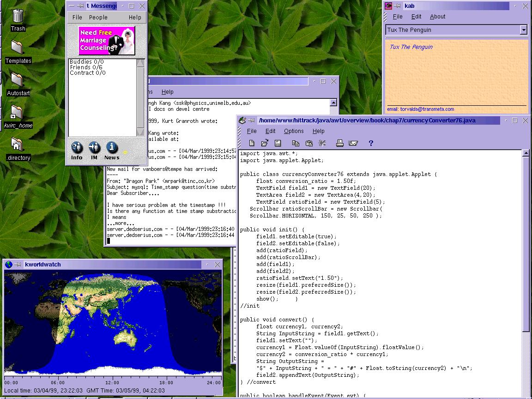Open Messenger window menu via dash icon

[x=71, y=6]
